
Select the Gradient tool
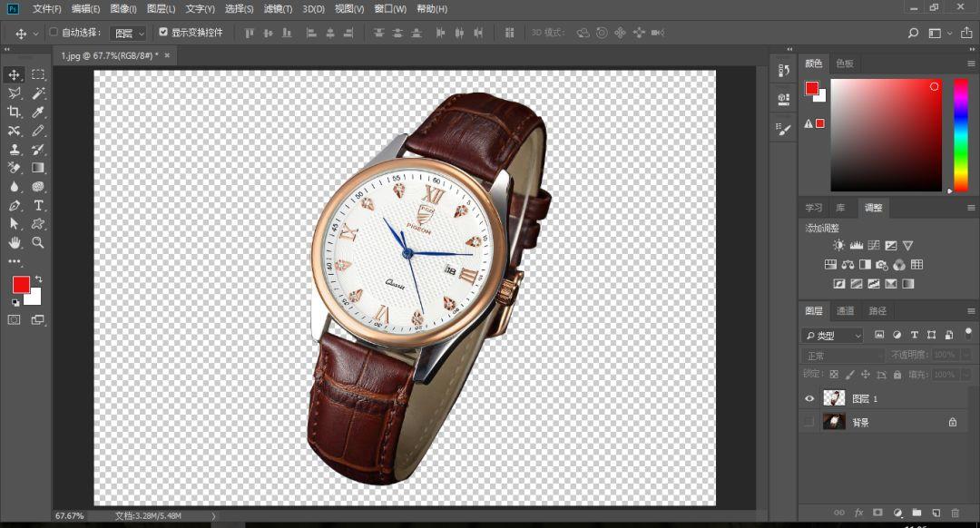click(x=38, y=168)
